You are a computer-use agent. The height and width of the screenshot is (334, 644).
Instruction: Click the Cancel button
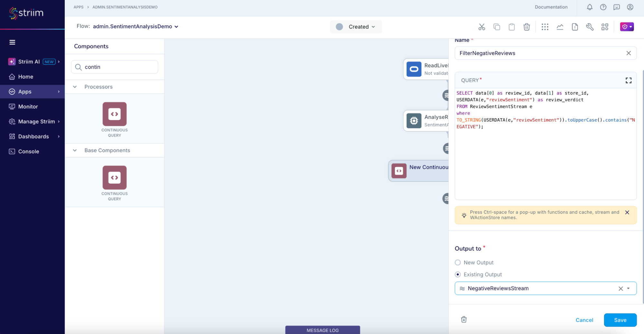584,320
